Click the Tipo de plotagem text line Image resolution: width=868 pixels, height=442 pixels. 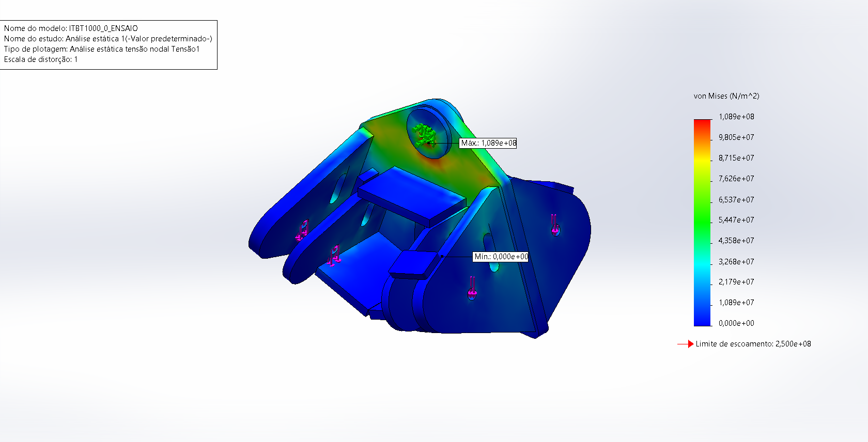[x=102, y=49]
